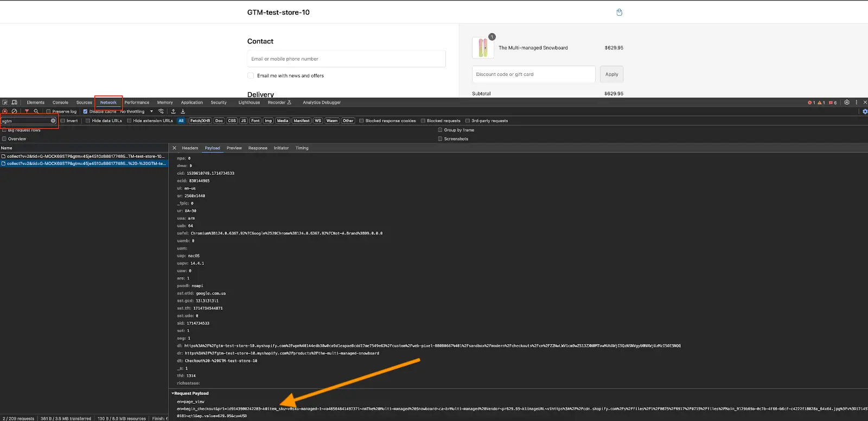Open the network search magnifier
The height and width of the screenshot is (421, 868).
point(36,111)
